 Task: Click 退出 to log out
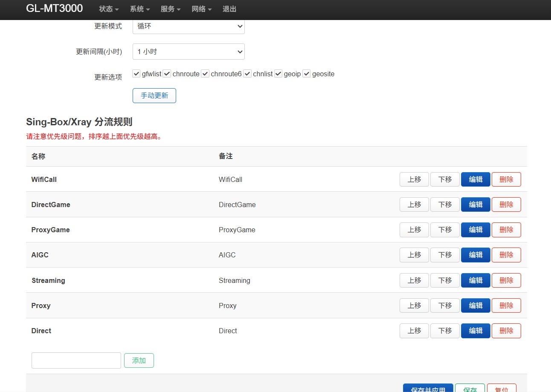229,9
